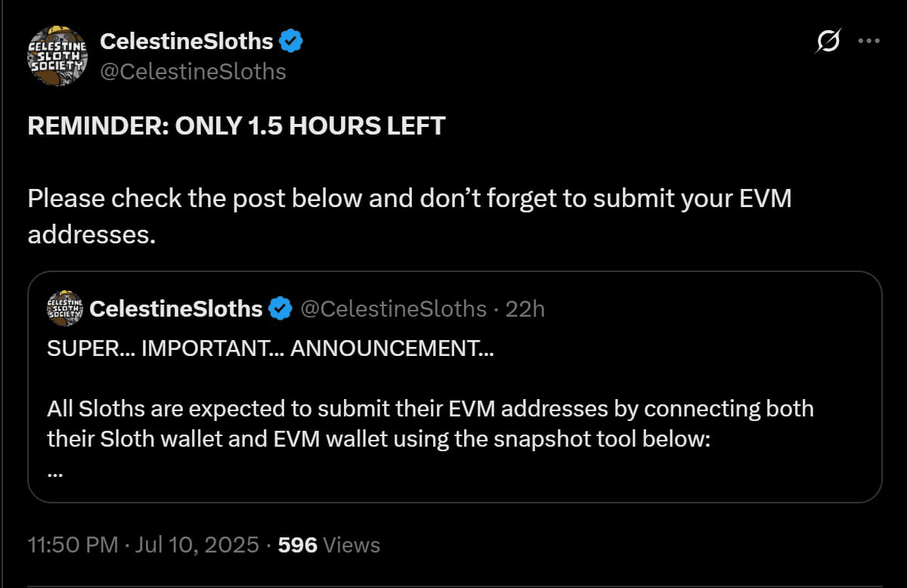Click the @CelestineSloths handle in the quoted post
The image size is (907, 588).
point(394,308)
